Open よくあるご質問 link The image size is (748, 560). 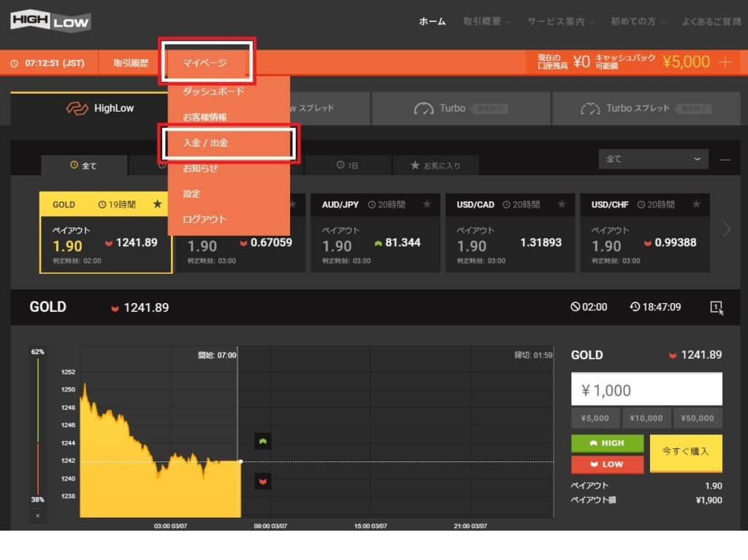[x=711, y=21]
